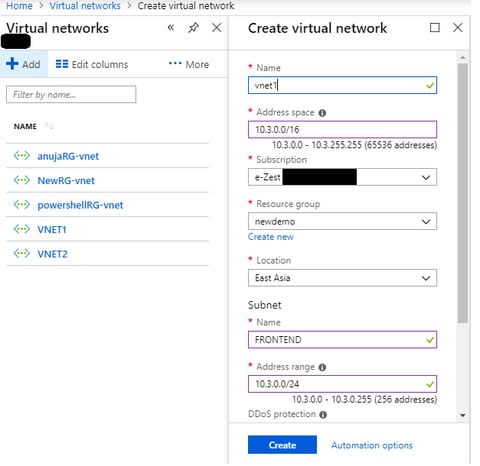The image size is (480, 466).
Task: Click the Create new resource group link
Action: (x=271, y=237)
